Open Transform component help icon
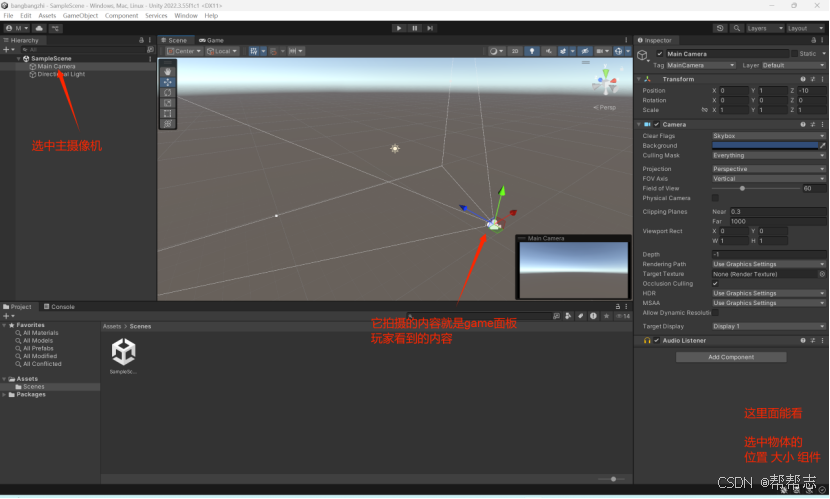The image size is (830, 499). tap(803, 79)
